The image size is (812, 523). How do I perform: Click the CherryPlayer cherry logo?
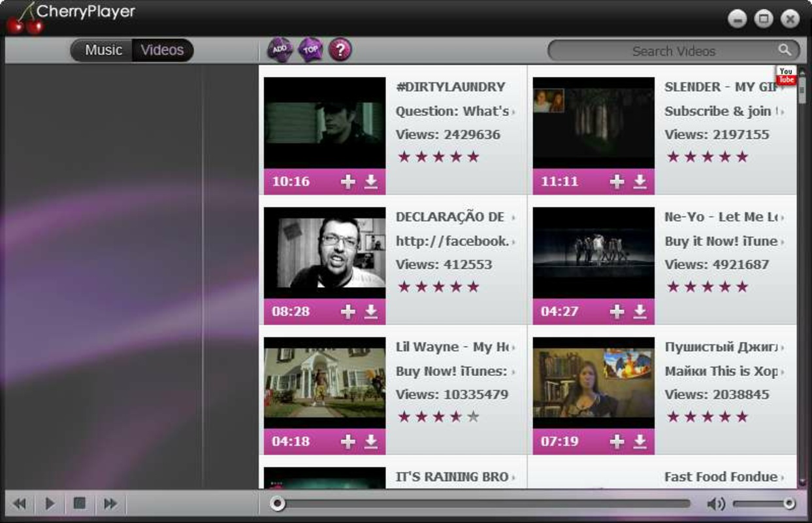pyautogui.click(x=24, y=18)
